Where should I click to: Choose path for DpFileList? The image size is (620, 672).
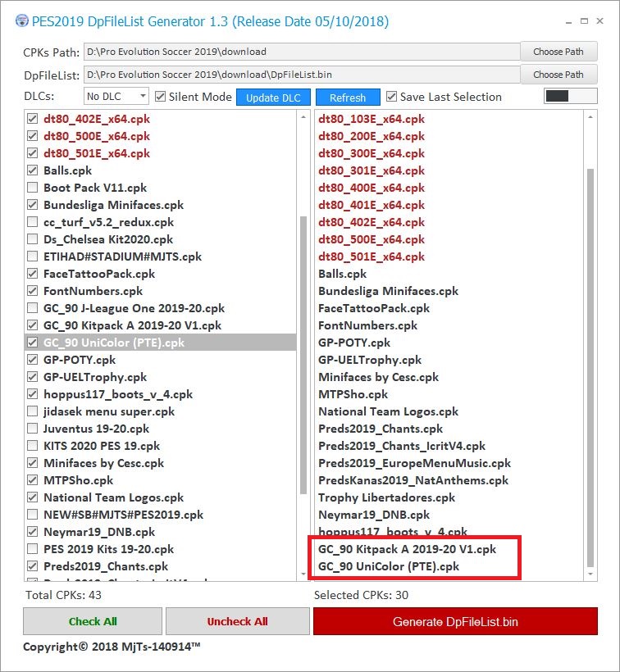coord(558,75)
